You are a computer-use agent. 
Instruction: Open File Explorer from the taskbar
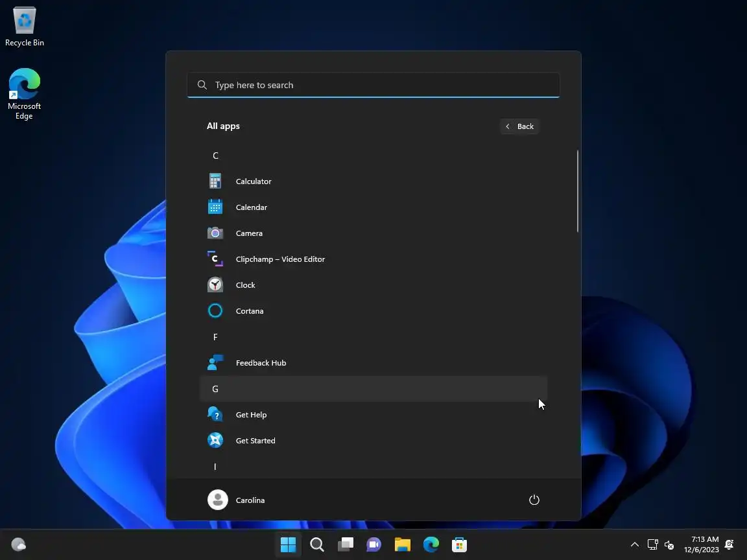402,544
